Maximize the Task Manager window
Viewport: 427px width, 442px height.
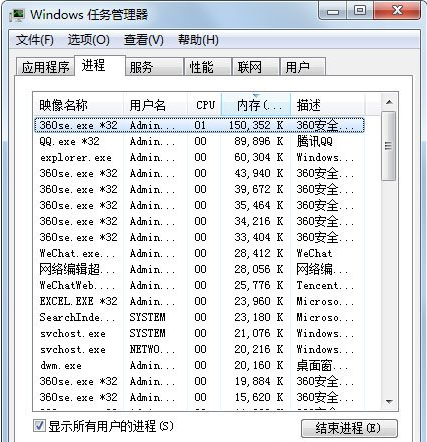point(360,11)
